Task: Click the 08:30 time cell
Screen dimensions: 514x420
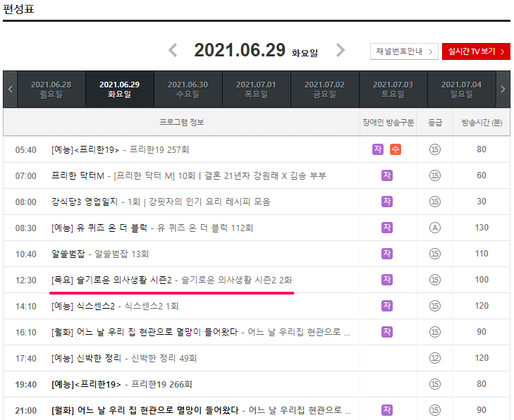Action: (x=25, y=228)
